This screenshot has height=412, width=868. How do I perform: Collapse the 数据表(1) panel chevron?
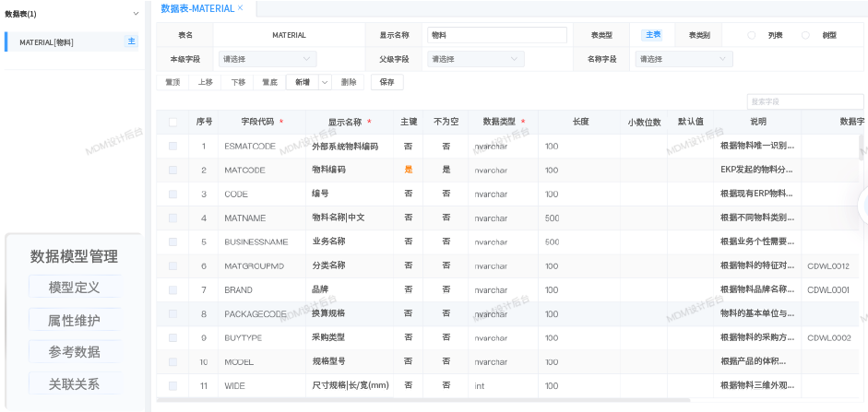click(136, 14)
